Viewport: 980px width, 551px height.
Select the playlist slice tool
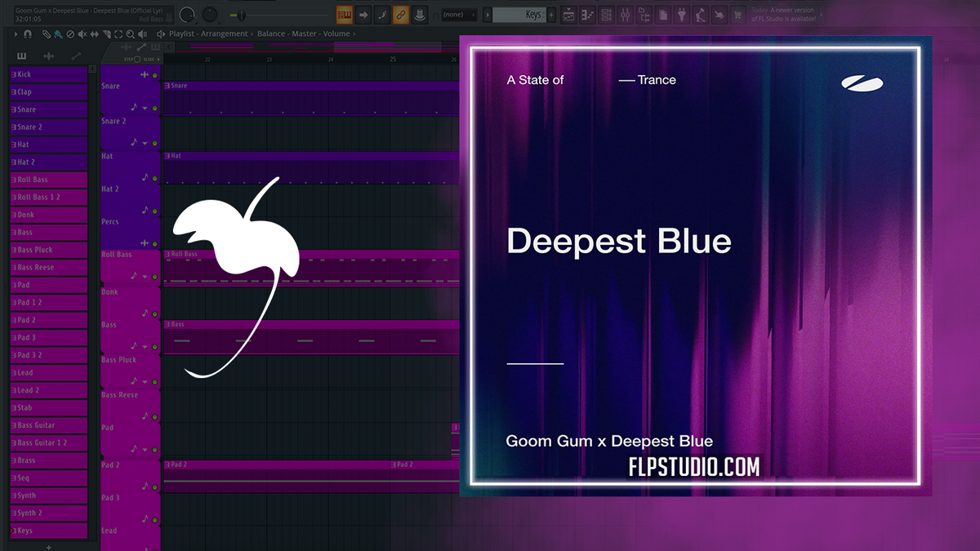click(x=107, y=34)
